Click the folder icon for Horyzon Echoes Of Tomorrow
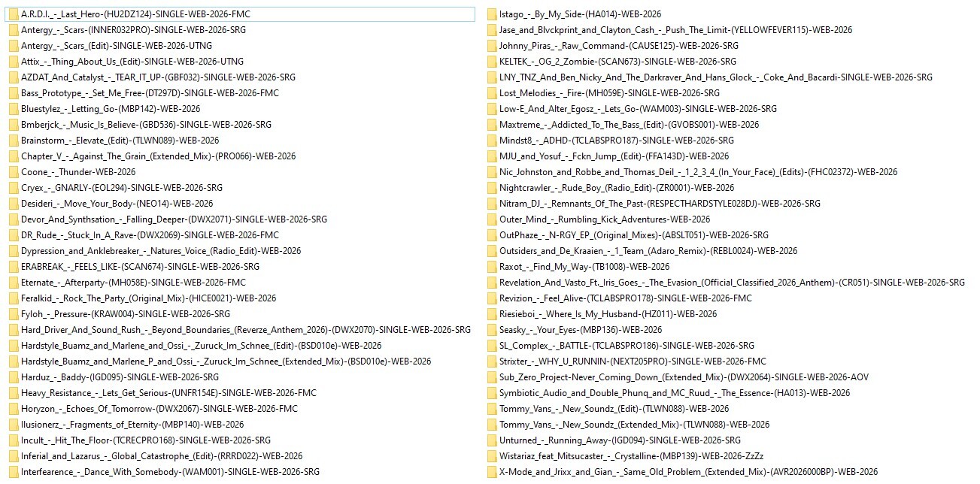 point(13,409)
